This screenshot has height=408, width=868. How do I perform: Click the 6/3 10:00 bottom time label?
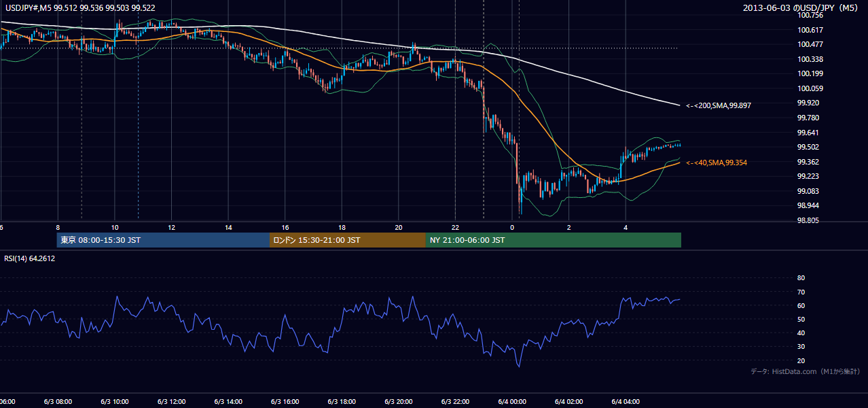coord(114,401)
